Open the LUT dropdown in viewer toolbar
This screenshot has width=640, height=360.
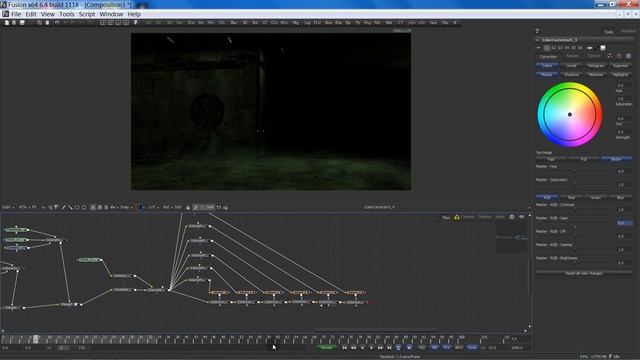click(x=153, y=207)
